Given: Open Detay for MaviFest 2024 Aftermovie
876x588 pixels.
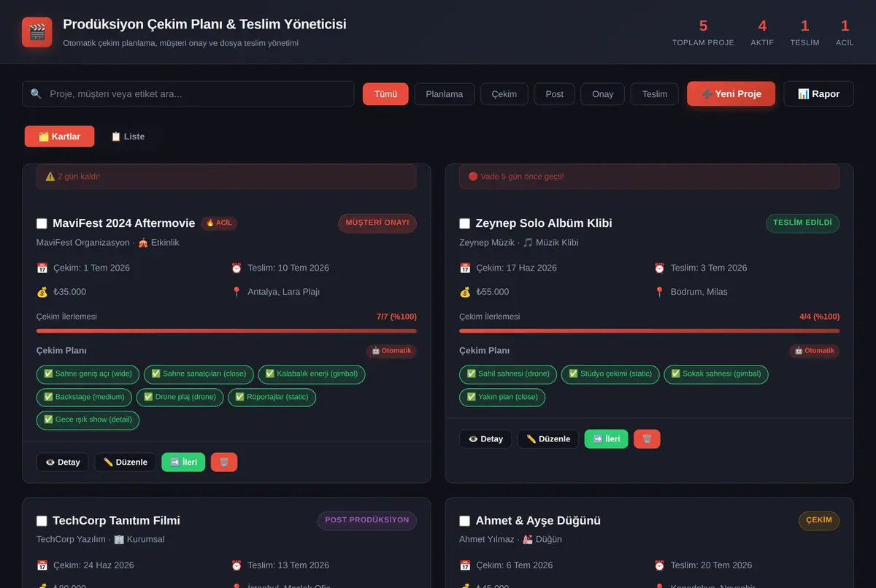Looking at the screenshot, I should [x=63, y=462].
